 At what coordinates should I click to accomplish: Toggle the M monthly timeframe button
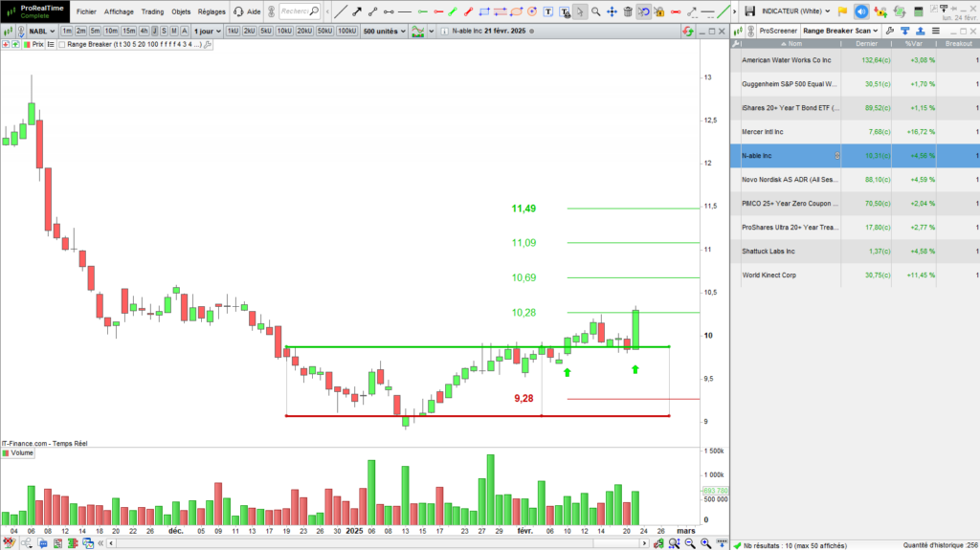(174, 31)
